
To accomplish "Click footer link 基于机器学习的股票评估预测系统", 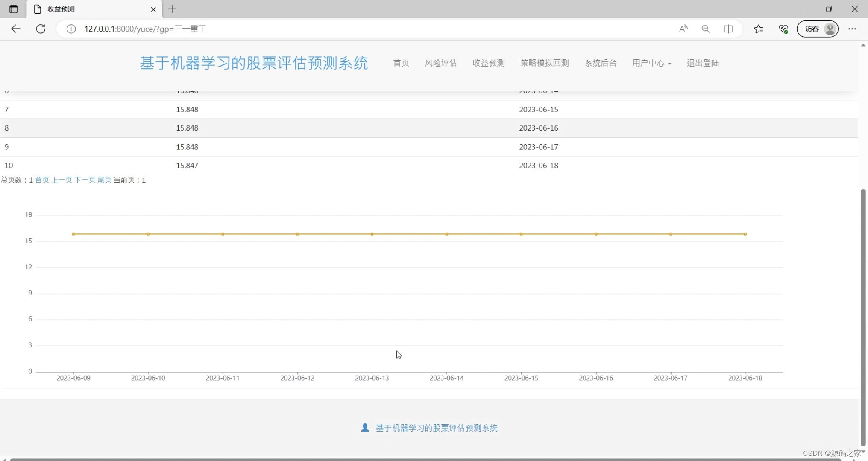I will coord(437,428).
